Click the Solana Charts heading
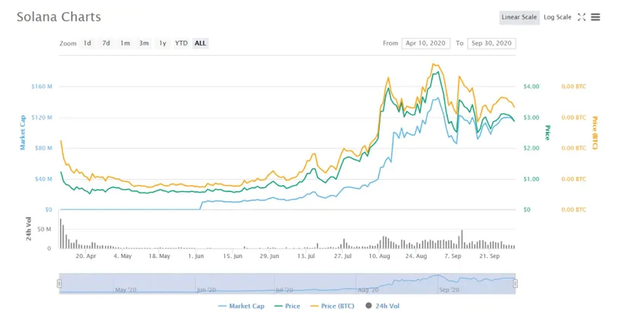644x313 pixels. pos(59,17)
